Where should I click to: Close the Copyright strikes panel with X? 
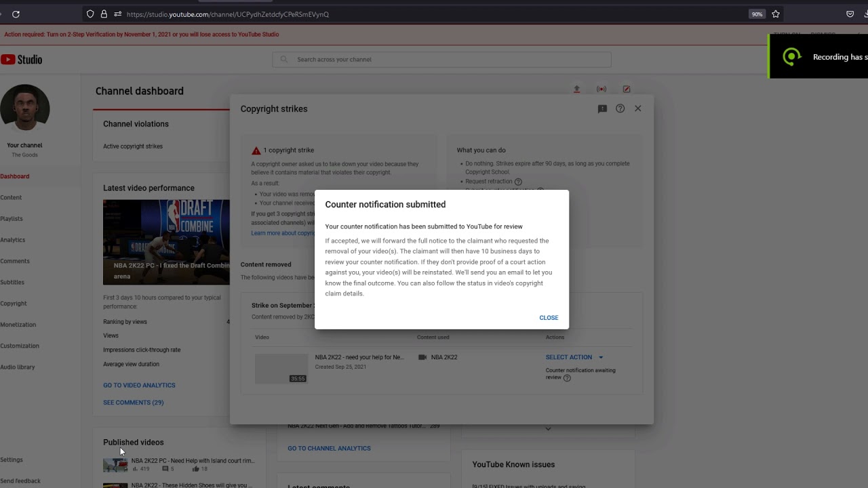pos(637,108)
